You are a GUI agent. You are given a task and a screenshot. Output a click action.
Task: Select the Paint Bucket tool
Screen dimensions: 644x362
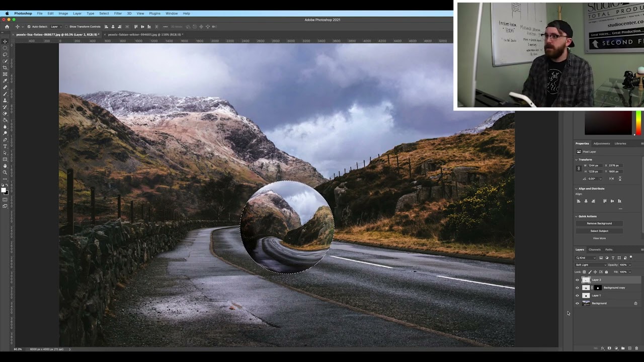5,120
